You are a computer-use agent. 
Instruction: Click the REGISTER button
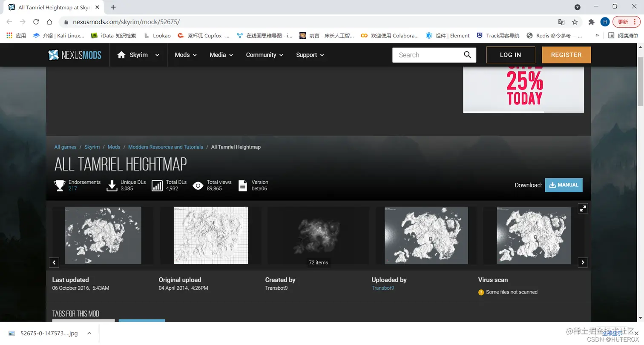point(566,55)
